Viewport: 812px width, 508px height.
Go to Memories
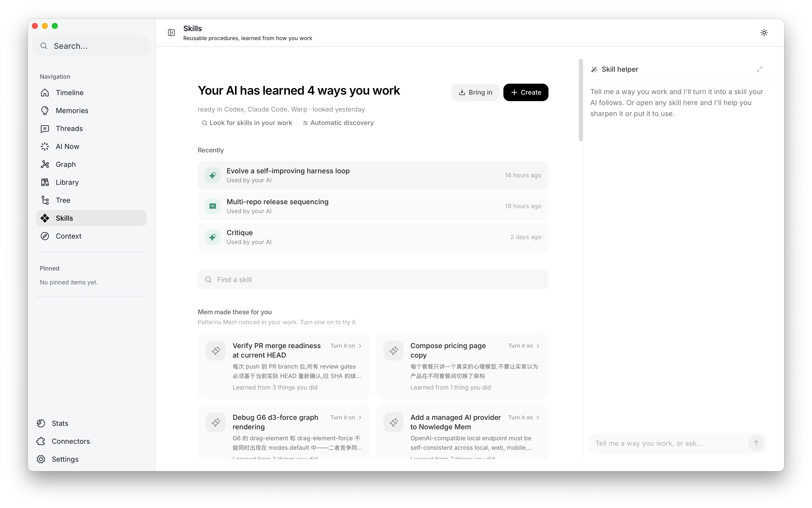coord(91,111)
